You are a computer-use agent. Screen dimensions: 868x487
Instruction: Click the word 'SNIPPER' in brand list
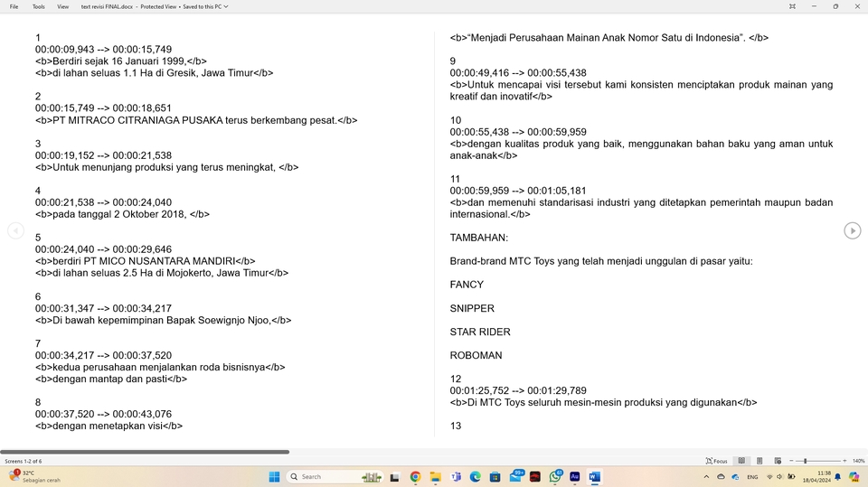coord(472,308)
